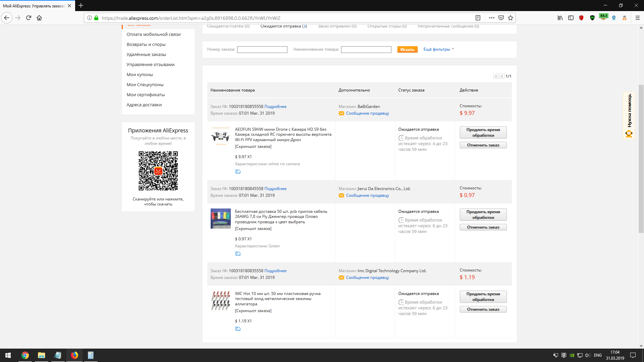Reload the current page
Image resolution: width=644 pixels, height=362 pixels.
coord(29,18)
